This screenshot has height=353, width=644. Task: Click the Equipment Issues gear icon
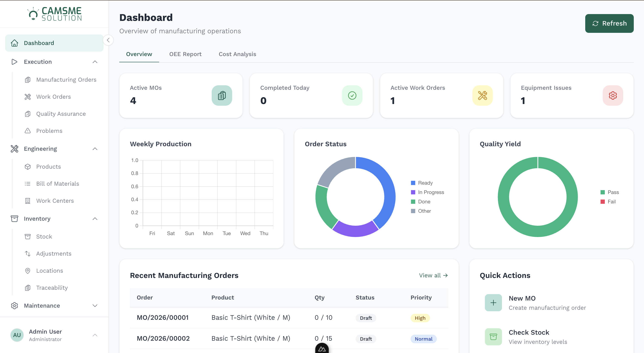point(613,95)
